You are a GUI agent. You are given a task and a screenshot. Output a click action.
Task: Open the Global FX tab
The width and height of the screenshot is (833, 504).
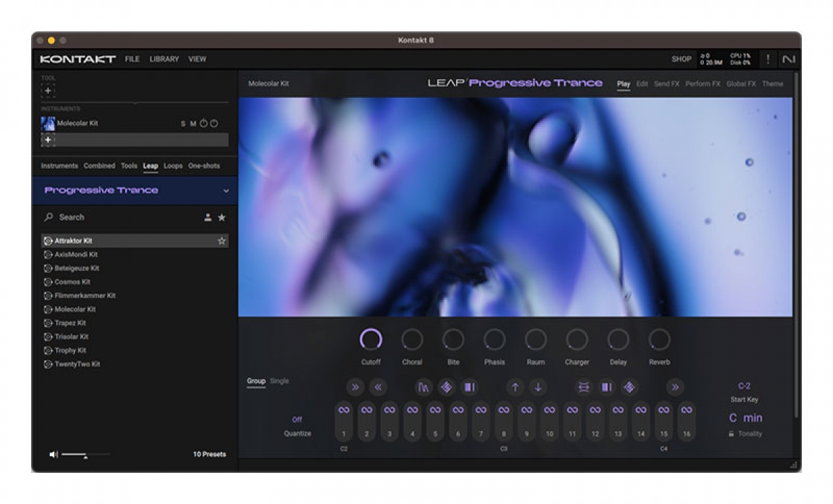pyautogui.click(x=741, y=84)
